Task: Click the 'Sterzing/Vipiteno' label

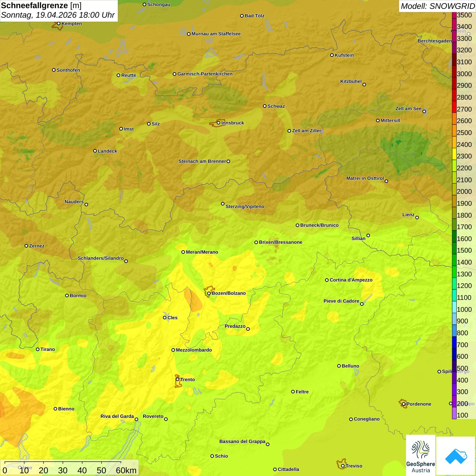Action: pyautogui.click(x=245, y=206)
